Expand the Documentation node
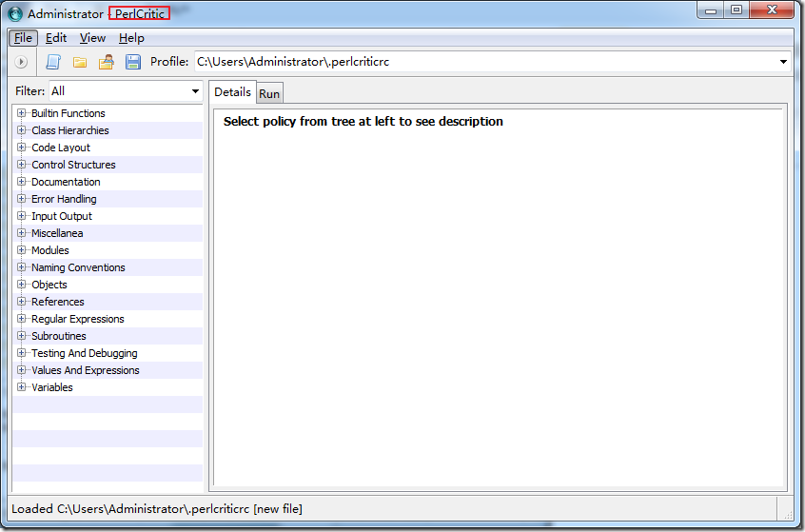This screenshot has width=805, height=532. (x=21, y=181)
